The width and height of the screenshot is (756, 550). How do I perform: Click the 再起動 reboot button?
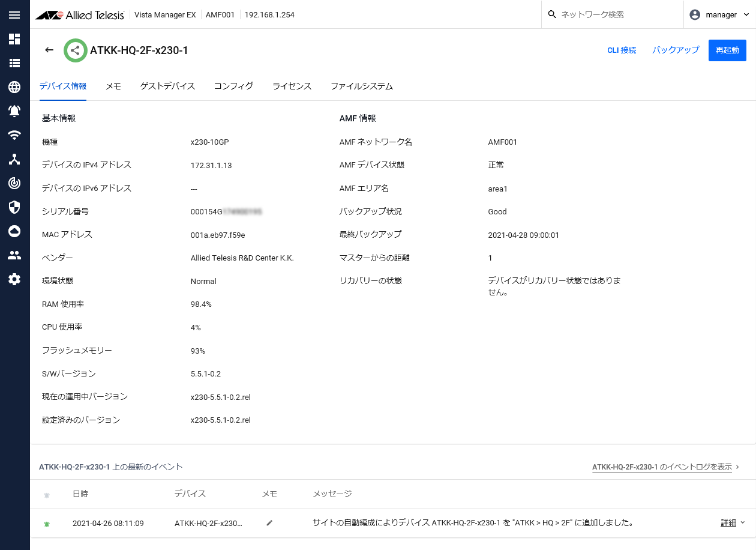click(x=727, y=50)
